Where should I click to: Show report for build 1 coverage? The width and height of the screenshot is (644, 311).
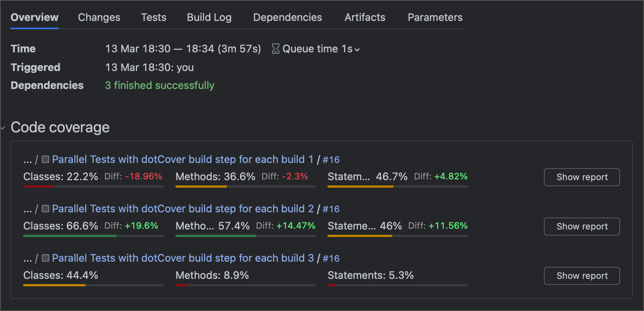[x=582, y=177]
